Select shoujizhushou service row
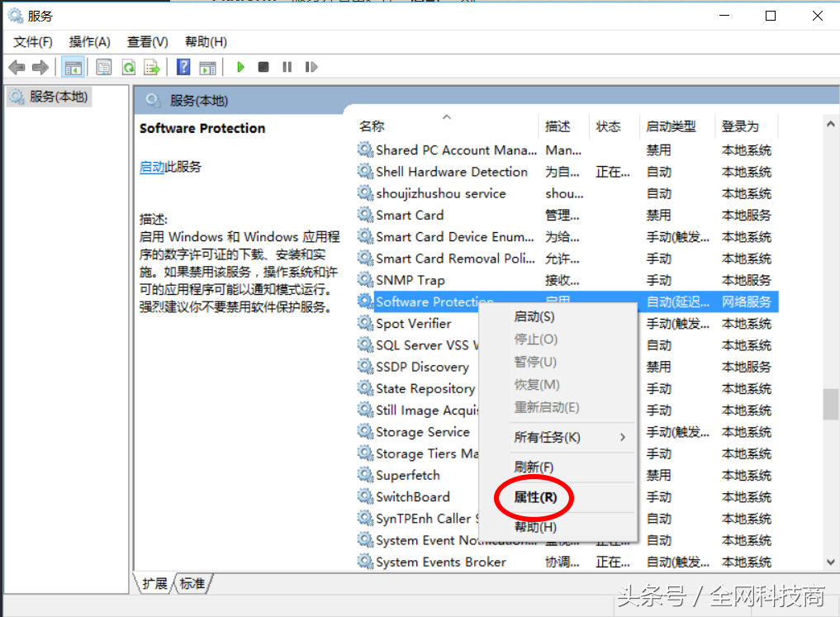The height and width of the screenshot is (617, 840). 567,194
